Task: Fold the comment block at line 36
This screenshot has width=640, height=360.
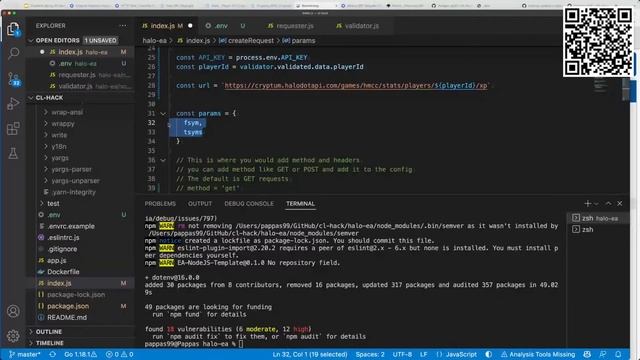Action: click(x=163, y=160)
